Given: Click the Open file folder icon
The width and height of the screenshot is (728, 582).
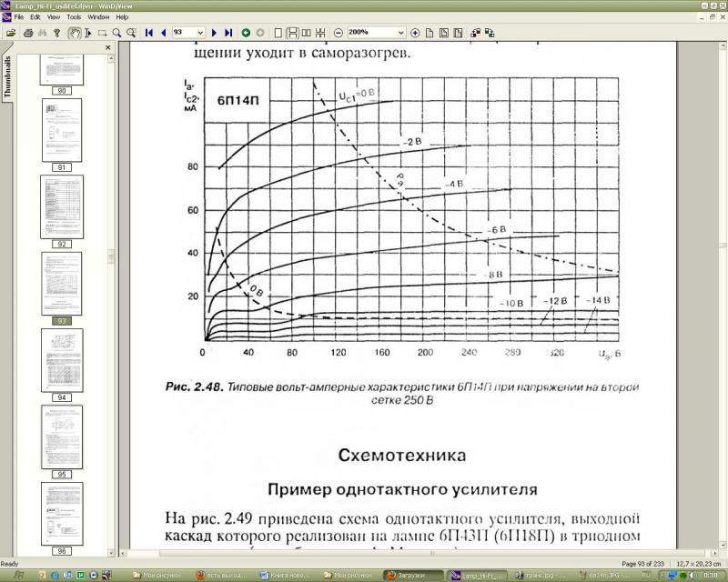Looking at the screenshot, I should pyautogui.click(x=11, y=33).
